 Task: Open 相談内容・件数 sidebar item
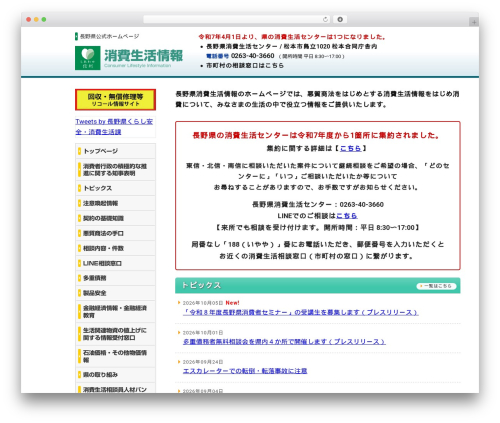coord(115,248)
